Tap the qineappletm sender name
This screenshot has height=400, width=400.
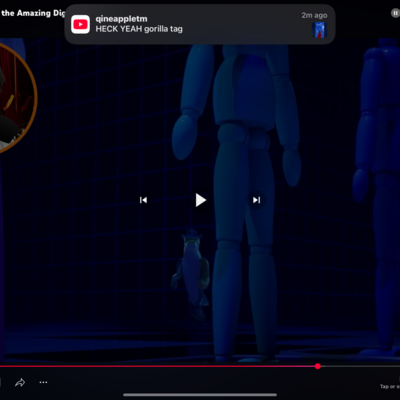[x=121, y=19]
